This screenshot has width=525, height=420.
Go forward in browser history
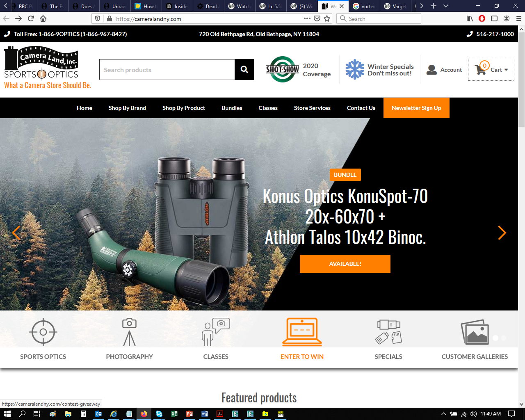click(x=18, y=18)
